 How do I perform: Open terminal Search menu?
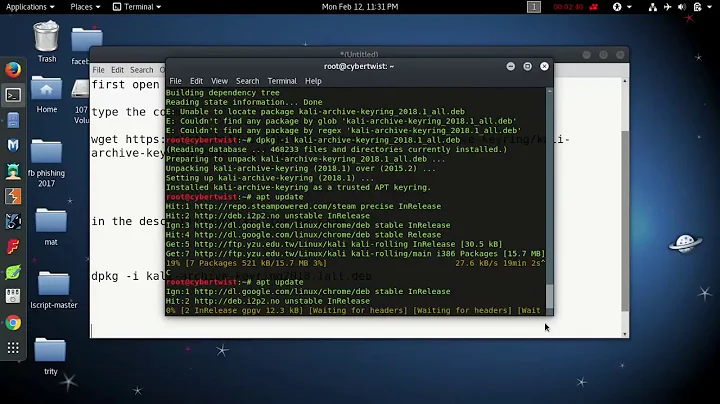248,81
